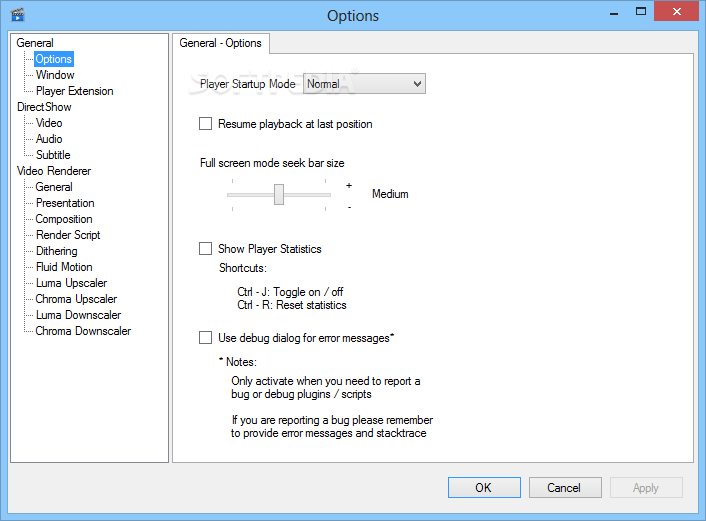Click the Apply button

tap(646, 488)
